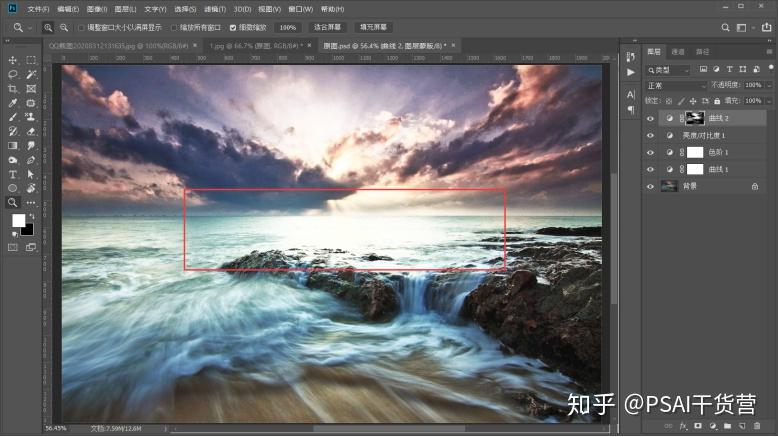Screen dimensions: 778x437
Task: Open the layer blend mode dropdown 正常
Action: (675, 86)
